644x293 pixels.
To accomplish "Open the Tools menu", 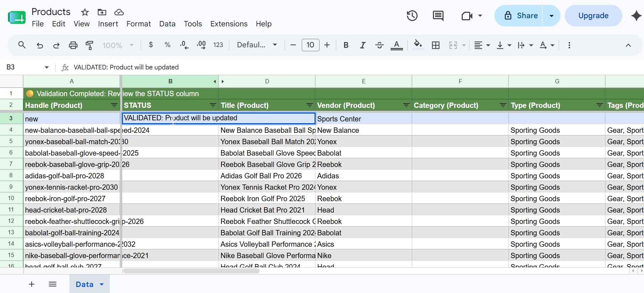I will [193, 24].
